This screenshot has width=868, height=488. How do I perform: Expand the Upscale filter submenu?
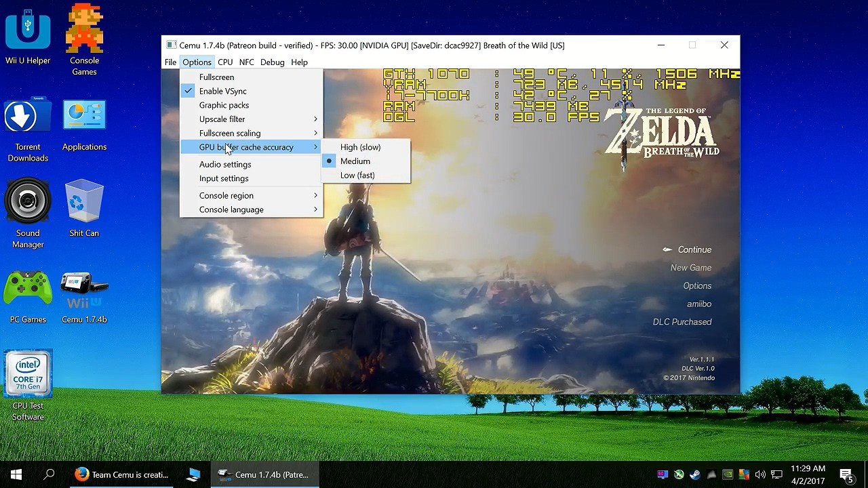tap(251, 119)
